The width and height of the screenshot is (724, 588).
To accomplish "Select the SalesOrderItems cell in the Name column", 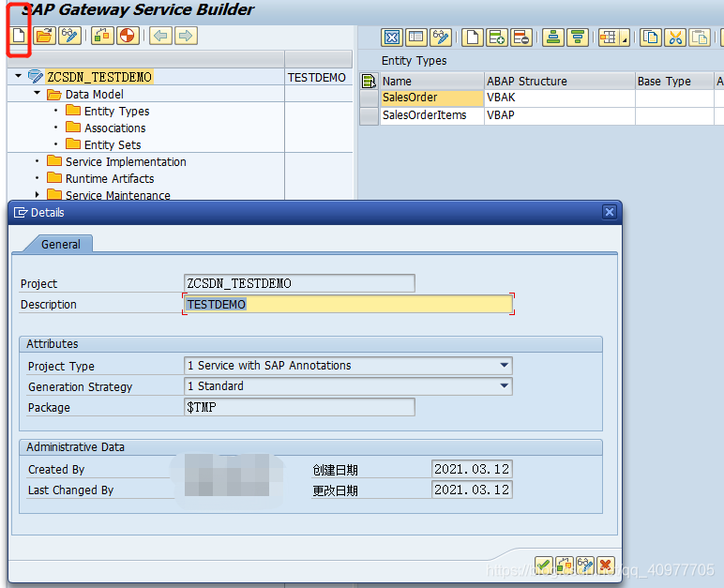I will coord(431,115).
